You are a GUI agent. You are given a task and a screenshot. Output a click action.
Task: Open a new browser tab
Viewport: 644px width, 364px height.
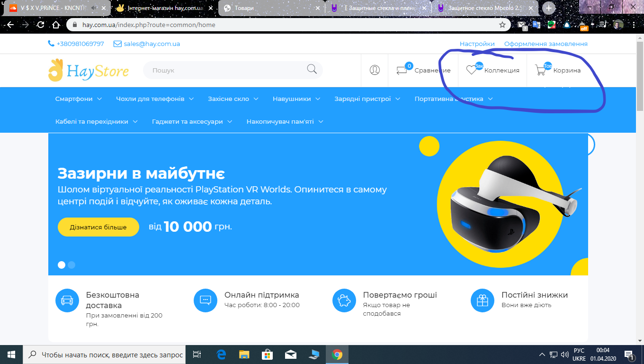click(548, 8)
